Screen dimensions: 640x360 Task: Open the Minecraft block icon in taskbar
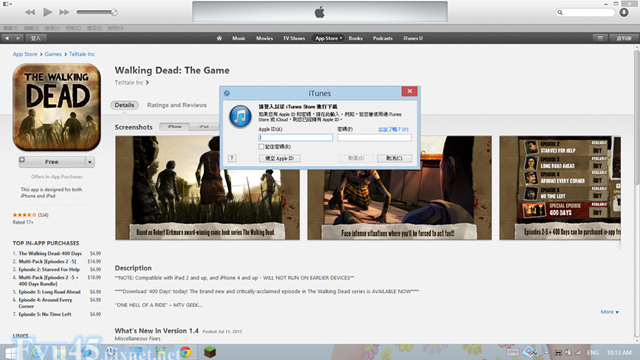click(210, 352)
